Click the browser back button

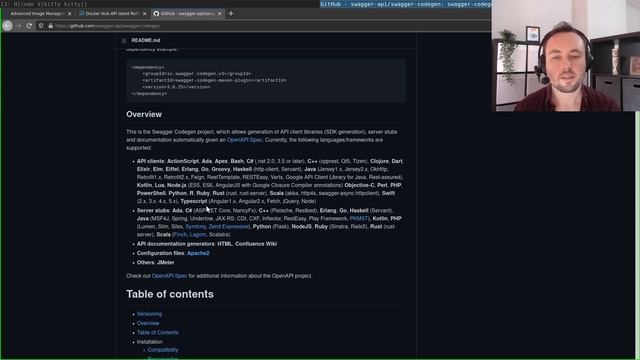[7, 26]
